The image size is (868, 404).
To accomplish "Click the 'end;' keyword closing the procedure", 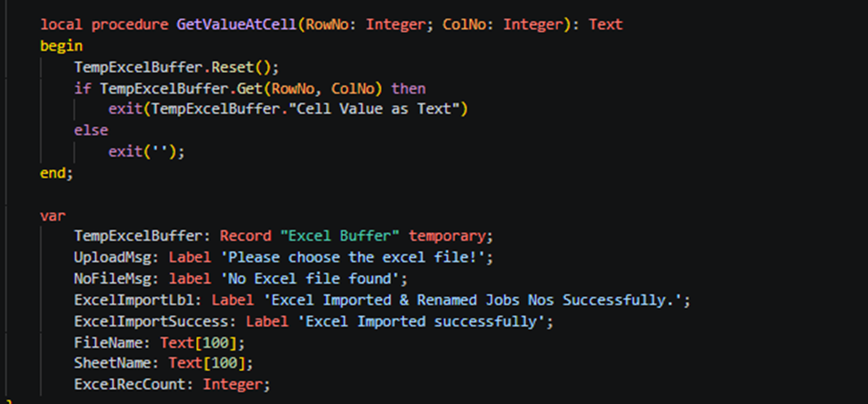I will tap(56, 174).
